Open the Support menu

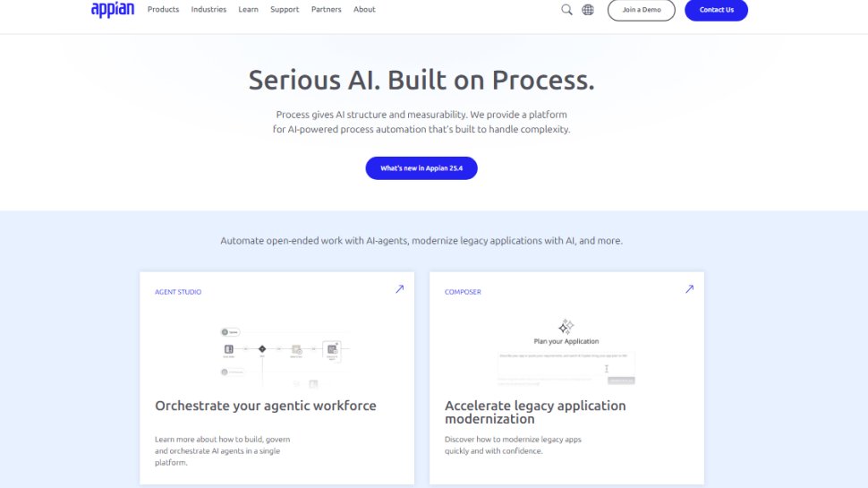click(x=285, y=10)
